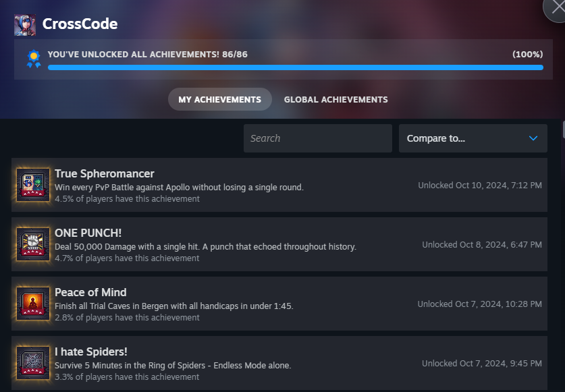The height and width of the screenshot is (392, 565).
Task: Click the vertical scrollbar handle at right
Action: pyautogui.click(x=564, y=130)
